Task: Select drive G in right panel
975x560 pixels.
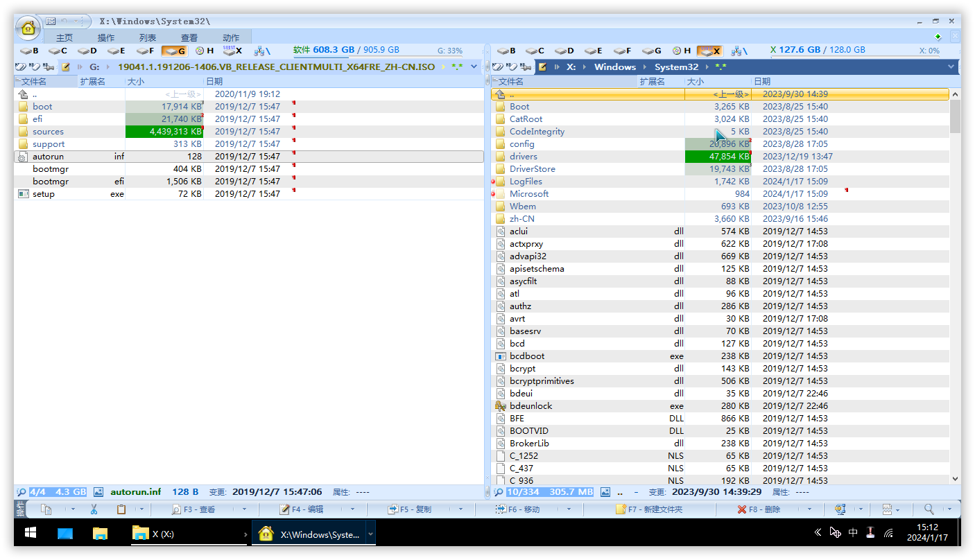Action: point(652,51)
